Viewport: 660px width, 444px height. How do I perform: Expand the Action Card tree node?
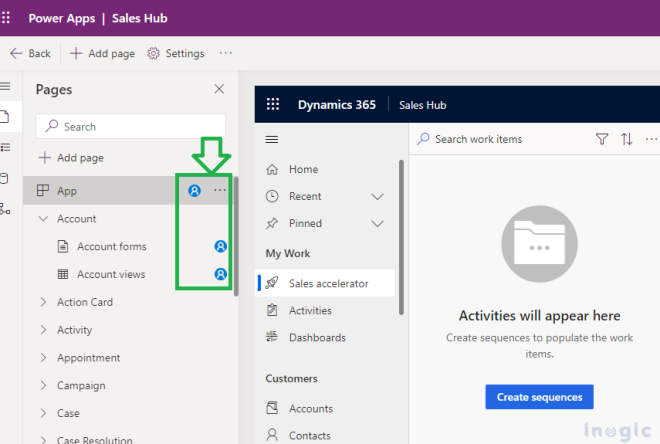click(43, 302)
